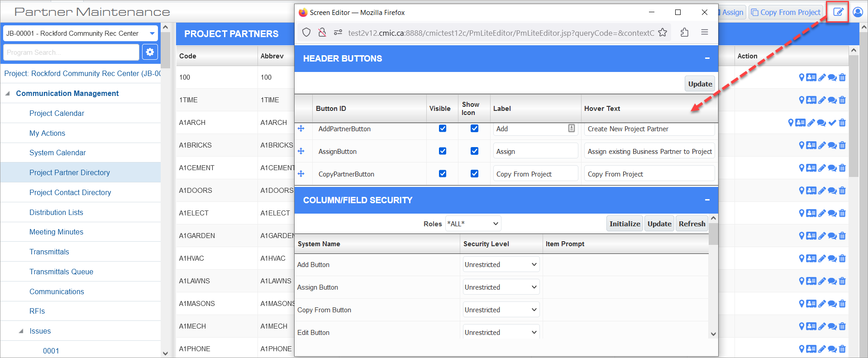Uncheck Visible for AddPartnerButton
The height and width of the screenshot is (358, 868).
tap(443, 129)
